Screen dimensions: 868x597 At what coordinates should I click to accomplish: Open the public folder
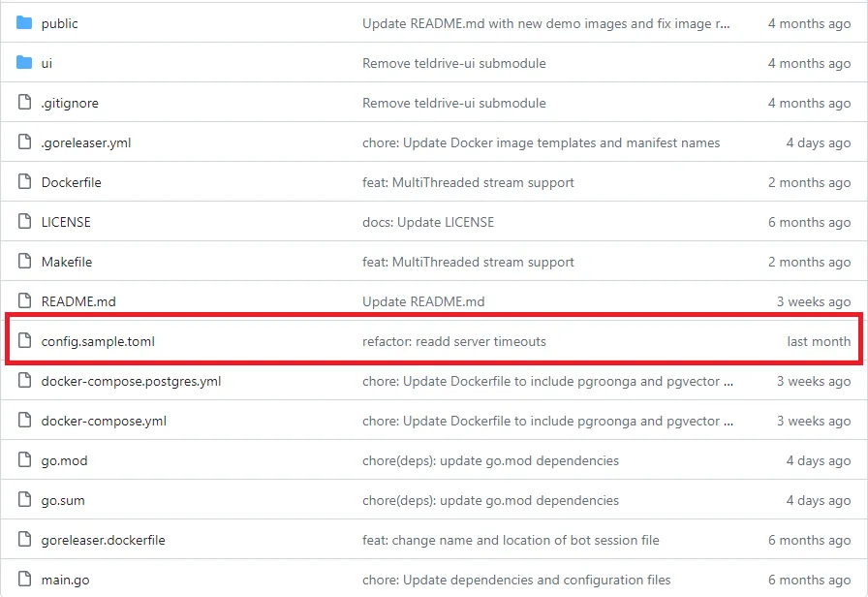coord(59,23)
